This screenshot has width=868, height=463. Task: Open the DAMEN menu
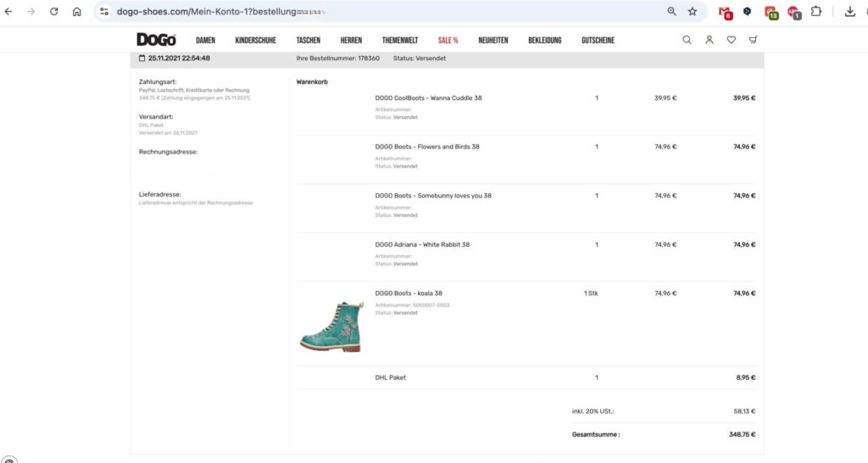click(x=205, y=41)
